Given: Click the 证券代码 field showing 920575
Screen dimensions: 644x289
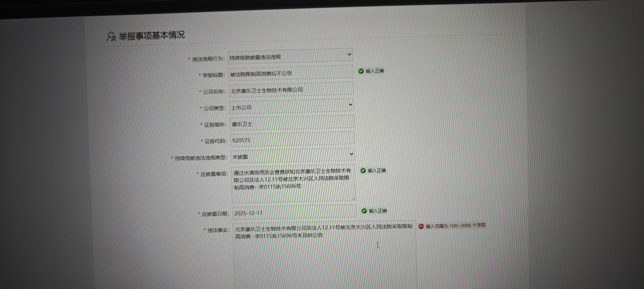Looking at the screenshot, I should [292, 139].
